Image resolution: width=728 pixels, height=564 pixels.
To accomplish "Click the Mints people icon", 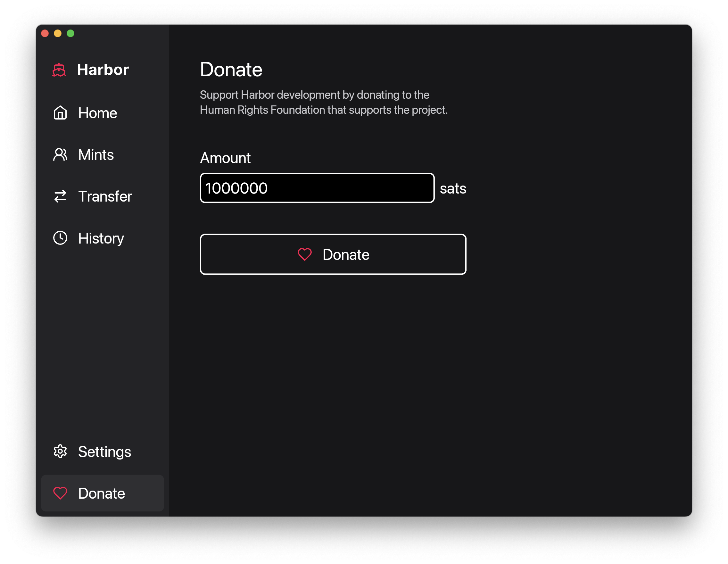I will tap(60, 154).
